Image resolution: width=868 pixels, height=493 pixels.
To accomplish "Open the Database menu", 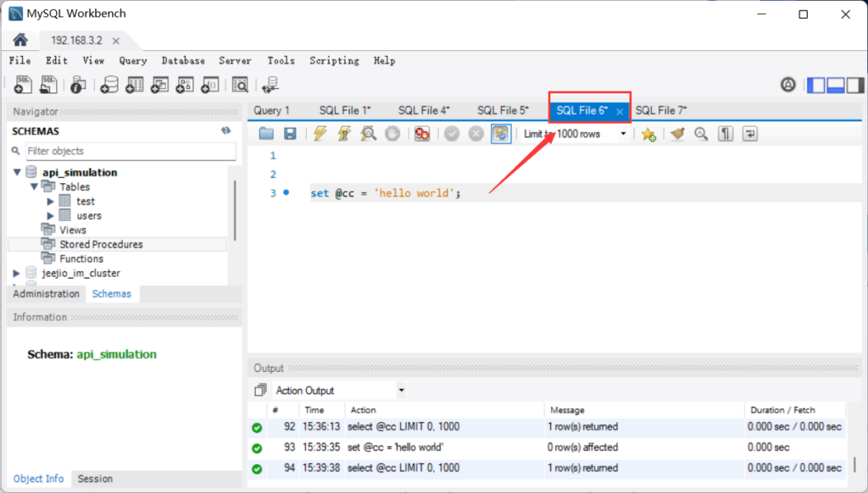I will [183, 61].
